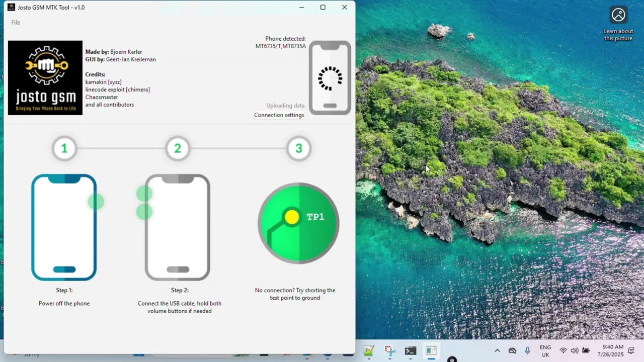Screen dimensions: 644x362
Task: Click the 'Phone detected:' label
Action: pos(285,39)
